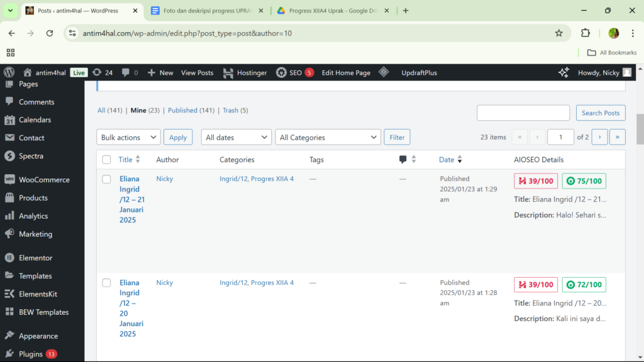Screen dimensions: 644x362
Task: Open the Chrome extensions puzzle icon
Action: (586, 33)
